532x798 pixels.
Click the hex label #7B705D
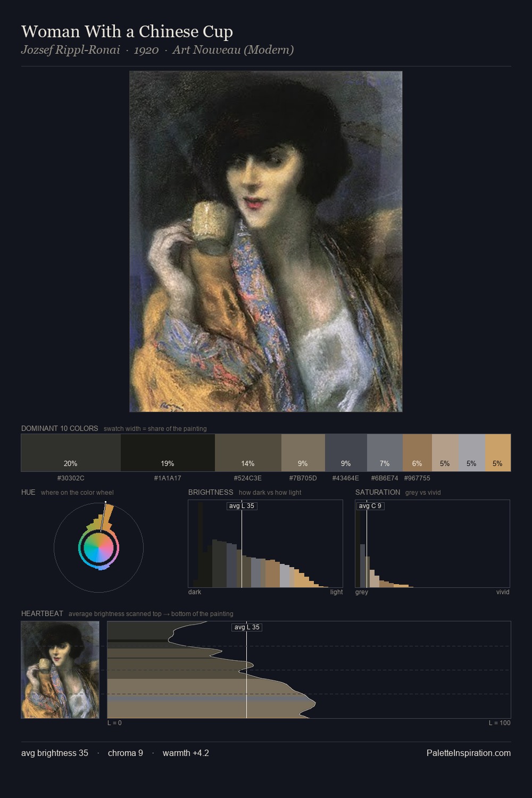point(303,478)
